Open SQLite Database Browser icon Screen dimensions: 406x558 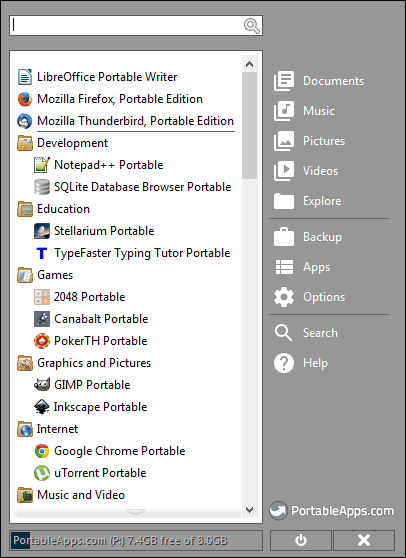tap(42, 187)
